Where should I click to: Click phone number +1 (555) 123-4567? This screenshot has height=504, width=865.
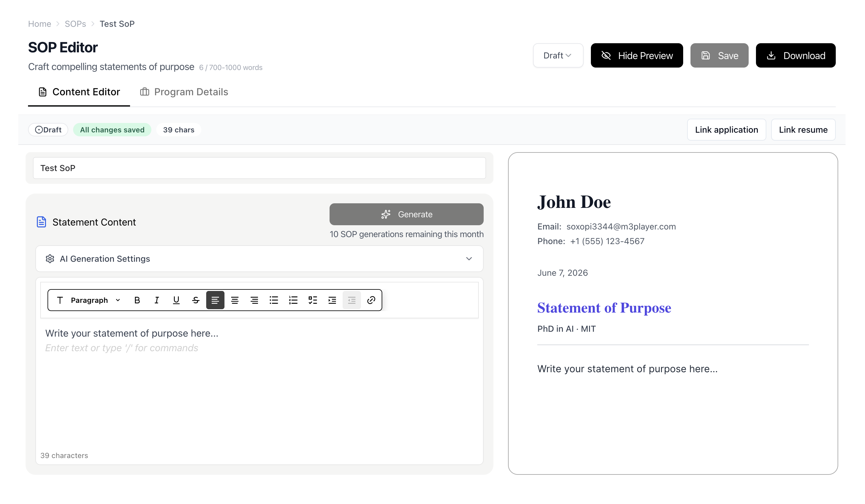pyautogui.click(x=607, y=242)
